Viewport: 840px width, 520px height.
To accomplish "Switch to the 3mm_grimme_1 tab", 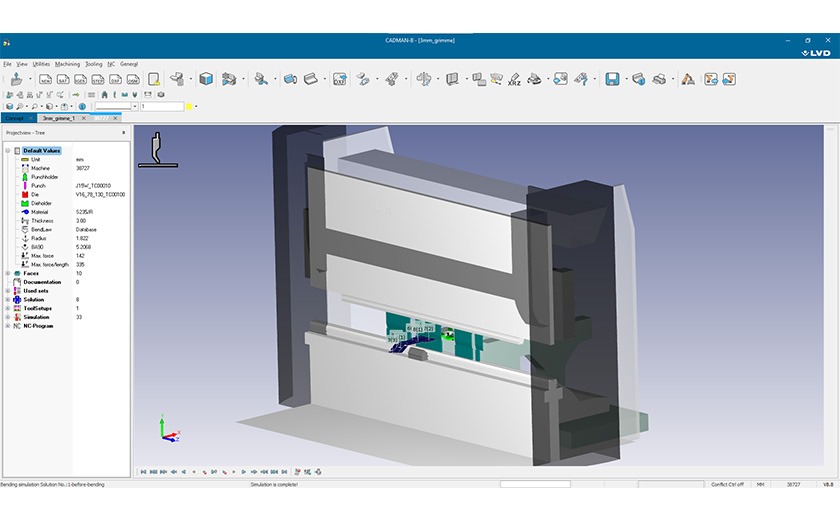I will click(x=59, y=118).
